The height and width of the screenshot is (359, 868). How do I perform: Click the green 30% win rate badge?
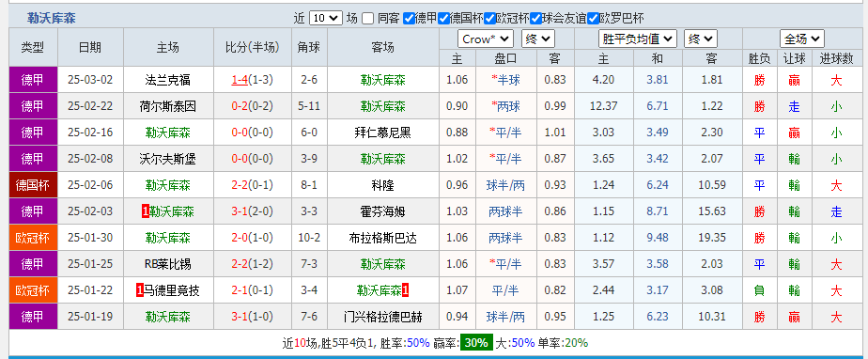coord(476,343)
